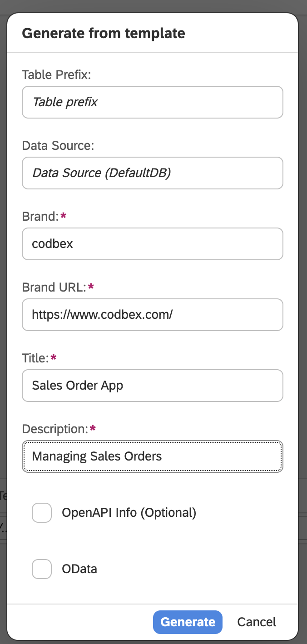
Task: Click into the Data Source (DefaultDB) field
Action: point(153,173)
